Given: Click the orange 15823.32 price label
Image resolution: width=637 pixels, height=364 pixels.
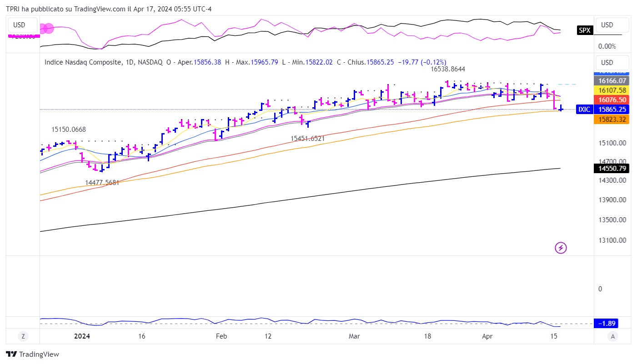Looking at the screenshot, I should pos(612,119).
